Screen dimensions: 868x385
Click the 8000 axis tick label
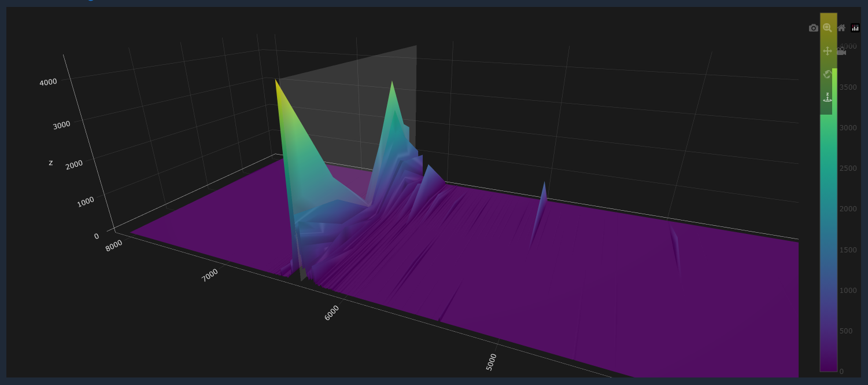point(114,244)
